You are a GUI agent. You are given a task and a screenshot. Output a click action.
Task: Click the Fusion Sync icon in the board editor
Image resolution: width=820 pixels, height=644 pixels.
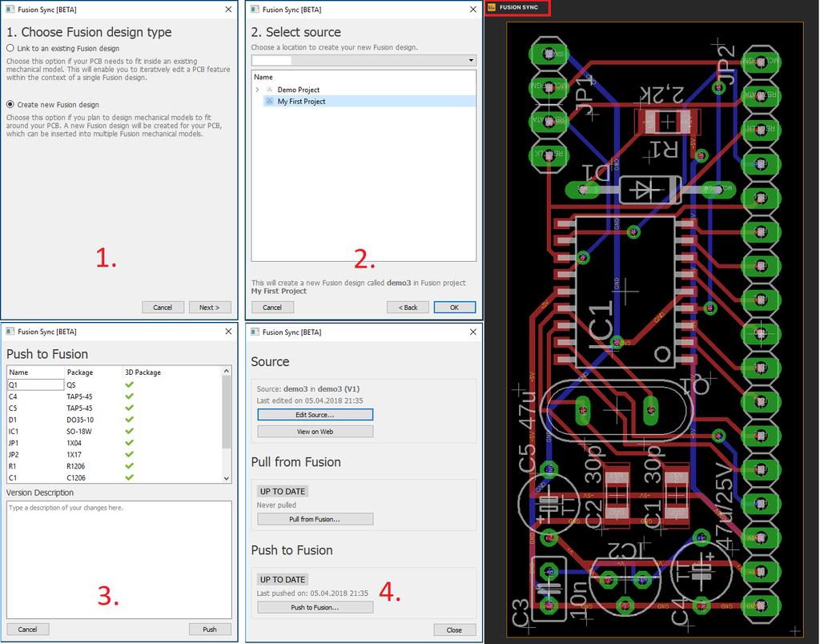point(492,7)
